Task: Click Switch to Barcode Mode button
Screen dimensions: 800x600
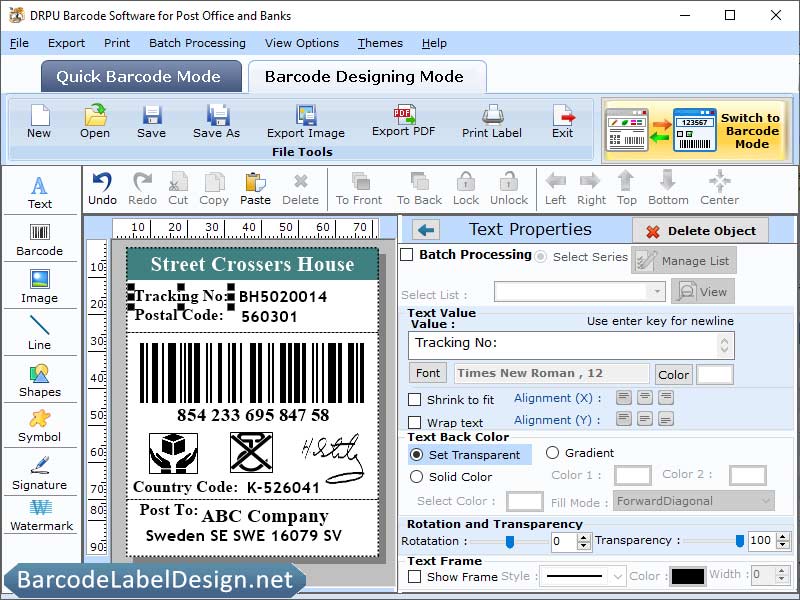Action: pos(697,130)
